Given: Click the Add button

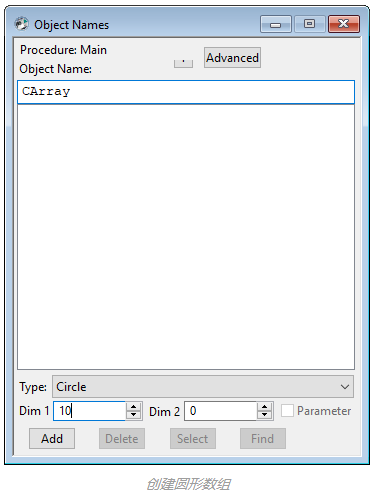Looking at the screenshot, I should pyautogui.click(x=52, y=439).
